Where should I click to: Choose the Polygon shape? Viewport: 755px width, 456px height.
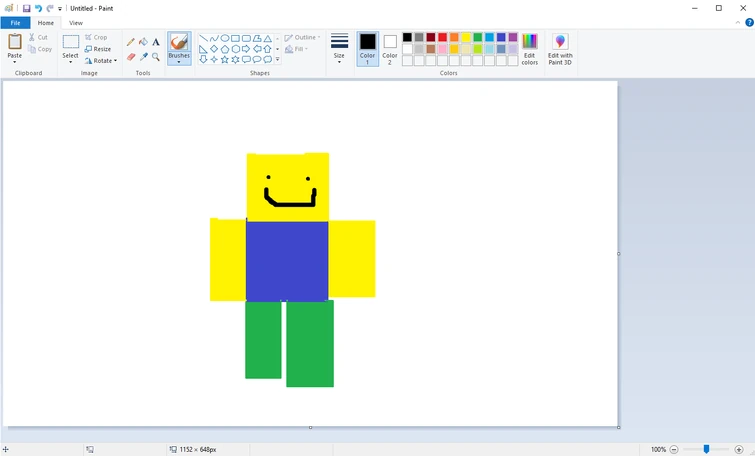pyautogui.click(x=257, y=38)
